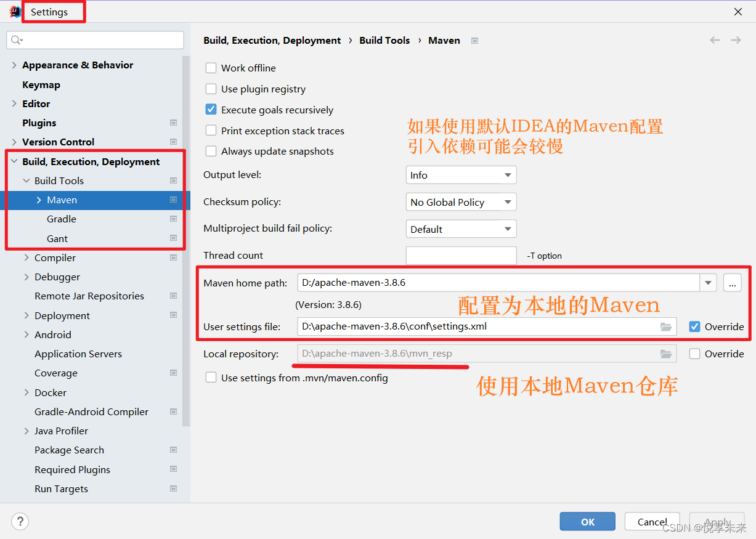Close the Settings dialog
The image size is (756, 539).
(x=738, y=12)
